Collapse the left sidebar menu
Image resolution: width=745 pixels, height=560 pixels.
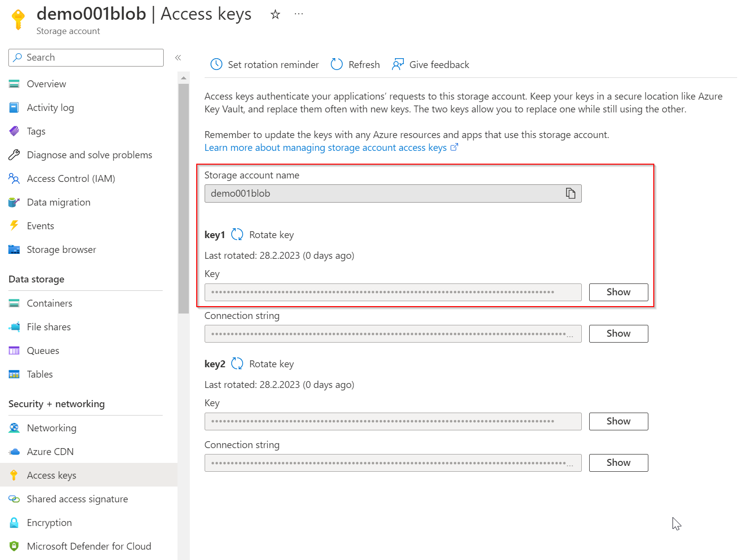178,58
